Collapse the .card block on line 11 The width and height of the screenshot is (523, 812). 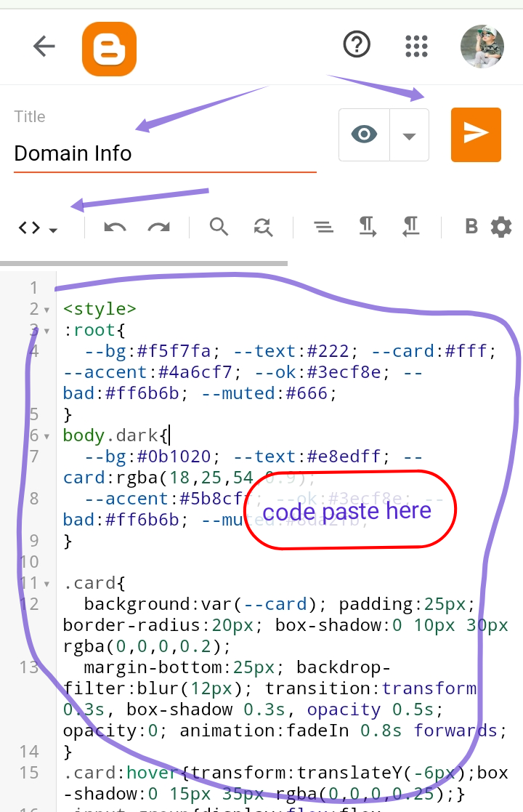(x=46, y=584)
